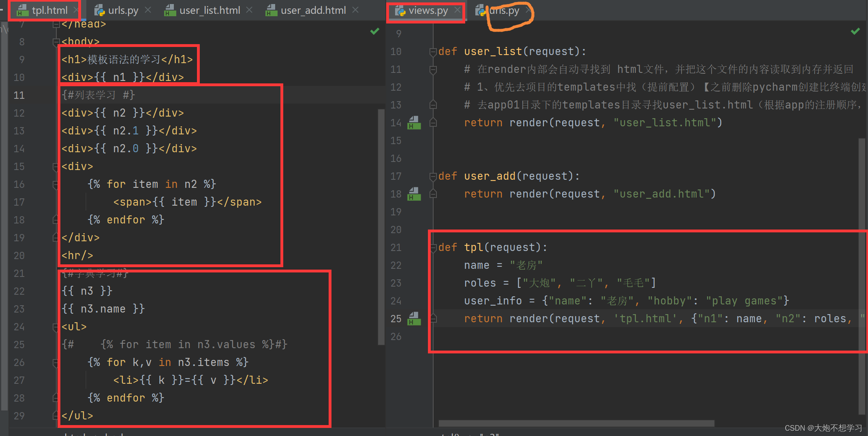Click the "user_list.html" string in views.py
The image size is (868, 436).
coord(665,123)
